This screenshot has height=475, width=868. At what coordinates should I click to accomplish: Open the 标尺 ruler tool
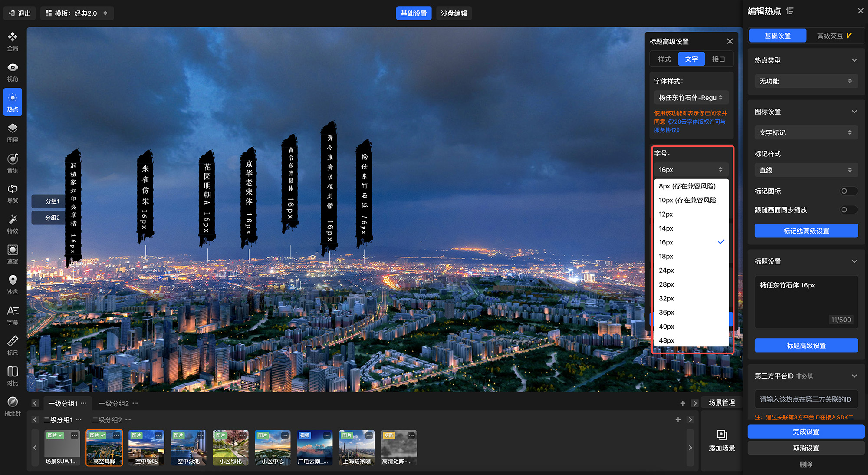click(13, 341)
